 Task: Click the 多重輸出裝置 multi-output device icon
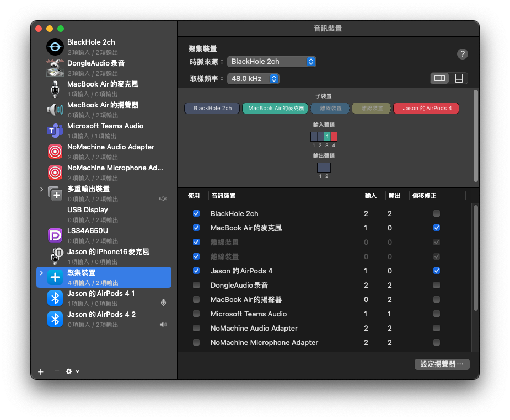click(x=55, y=193)
